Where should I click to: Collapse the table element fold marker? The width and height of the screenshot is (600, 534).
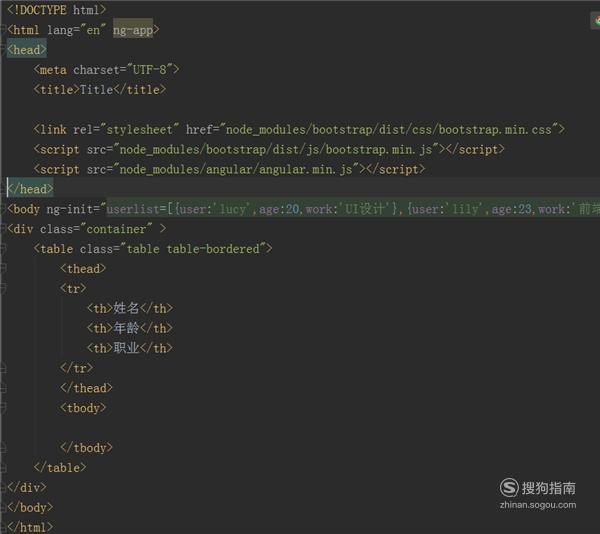click(3, 249)
